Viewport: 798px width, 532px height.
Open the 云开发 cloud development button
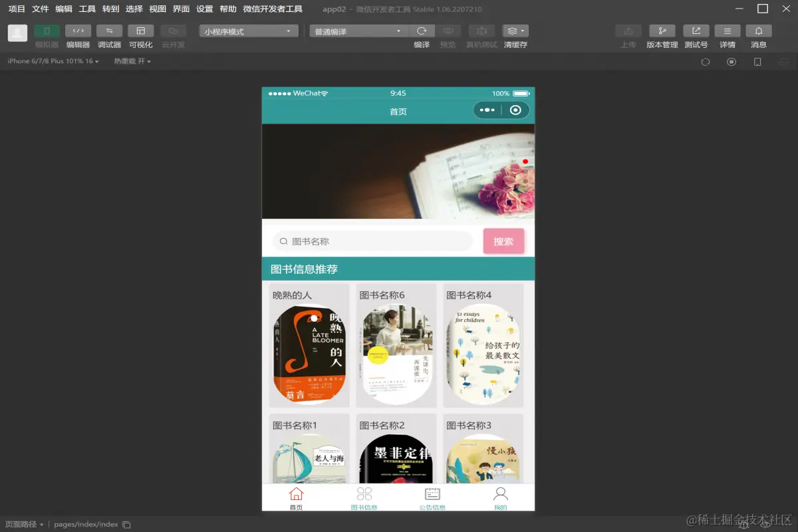173,31
